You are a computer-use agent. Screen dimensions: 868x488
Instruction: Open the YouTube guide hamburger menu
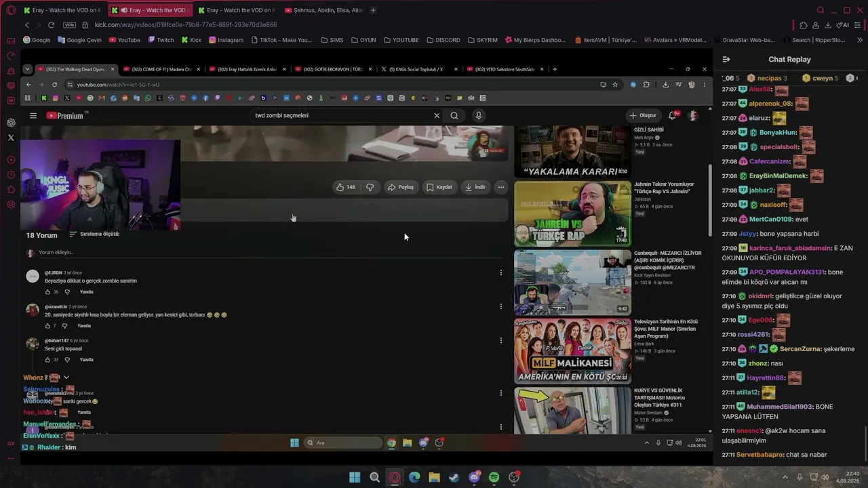coord(33,116)
